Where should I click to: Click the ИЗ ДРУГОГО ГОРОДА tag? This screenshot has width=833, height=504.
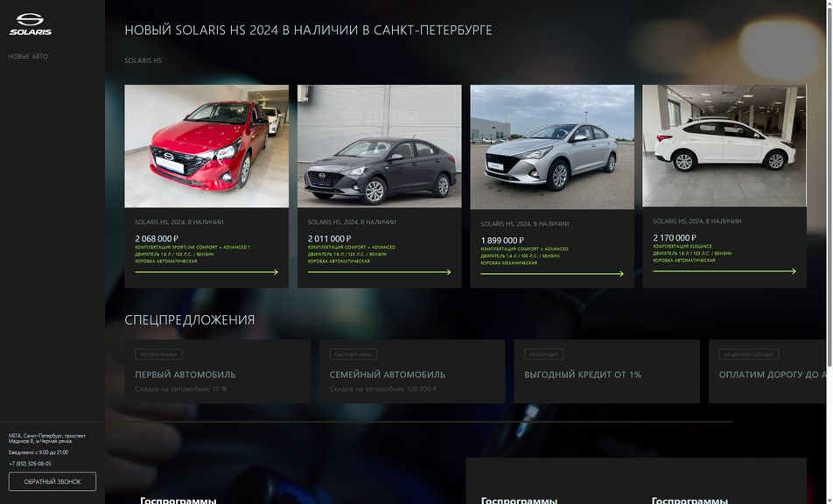(x=749, y=354)
